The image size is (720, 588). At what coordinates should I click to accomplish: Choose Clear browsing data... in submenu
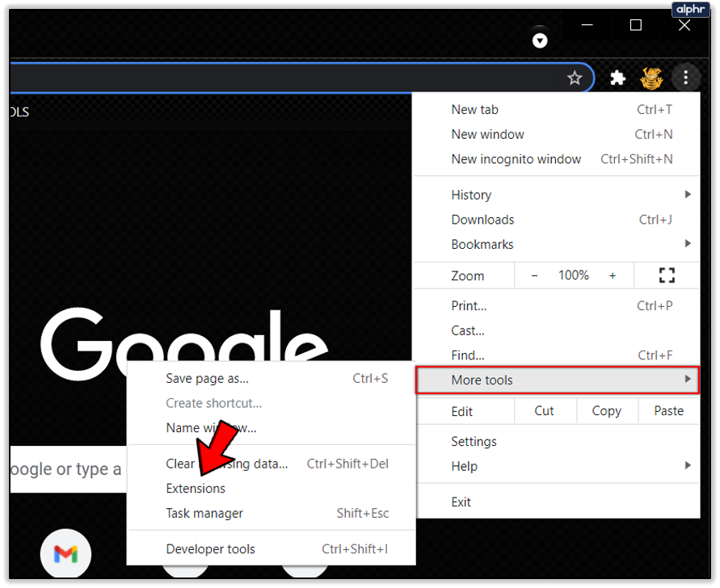pyautogui.click(x=272, y=464)
